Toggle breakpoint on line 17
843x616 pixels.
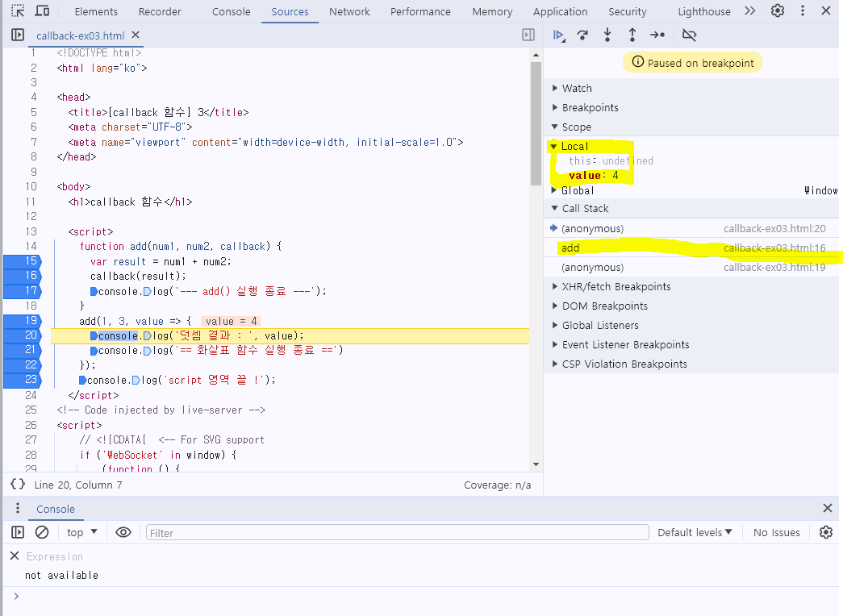[x=23, y=291]
